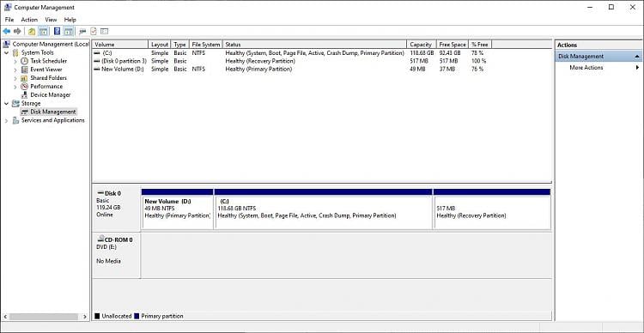Screen dimensions: 644x333
Task: Expand the Services and Applications node
Action: (6, 120)
